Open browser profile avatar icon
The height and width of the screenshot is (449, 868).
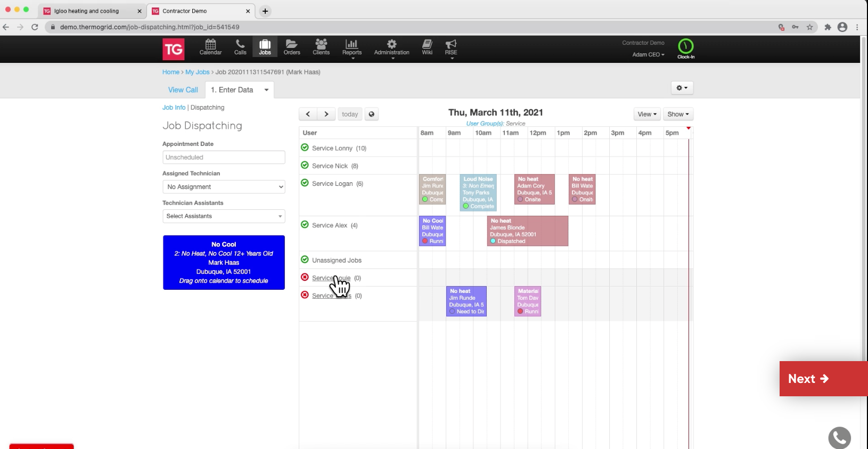tap(842, 27)
